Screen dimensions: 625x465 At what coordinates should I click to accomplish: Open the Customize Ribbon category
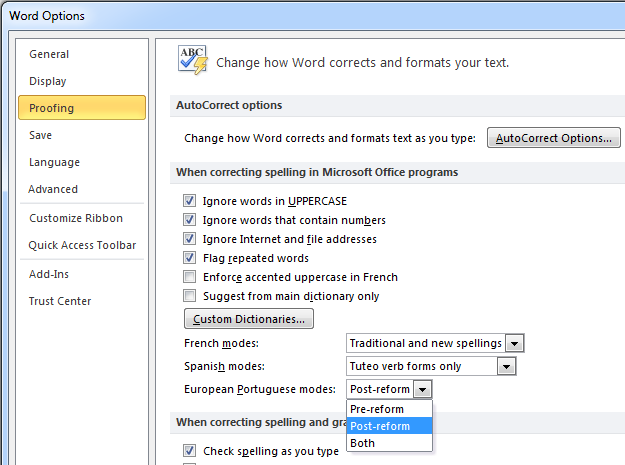click(76, 218)
